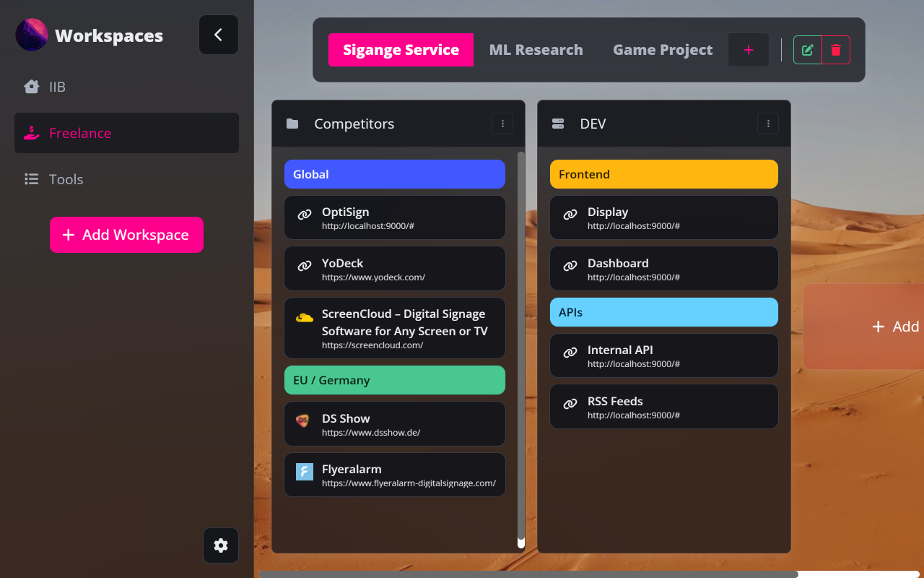Viewport: 924px width, 578px height.
Task: Click the folder icon on the Competitors panel
Action: [292, 124]
